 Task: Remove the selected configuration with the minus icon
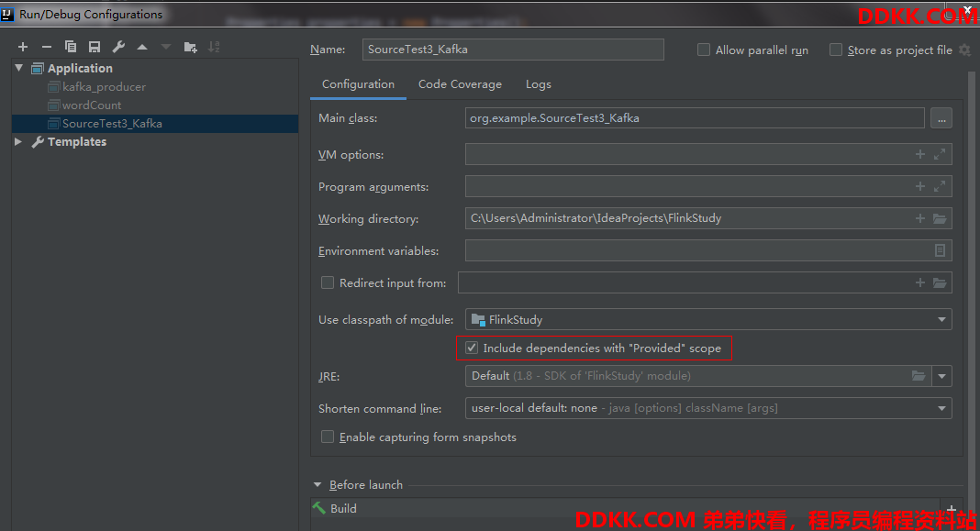click(47, 47)
